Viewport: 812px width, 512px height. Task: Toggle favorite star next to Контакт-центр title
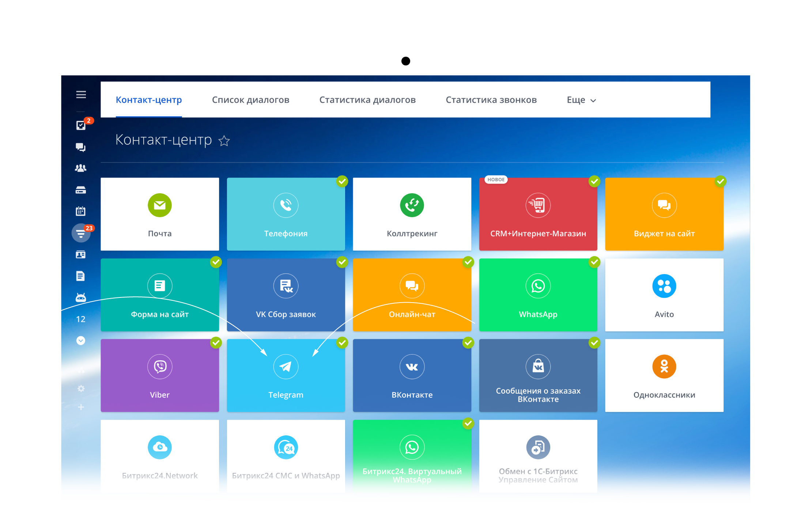(224, 141)
